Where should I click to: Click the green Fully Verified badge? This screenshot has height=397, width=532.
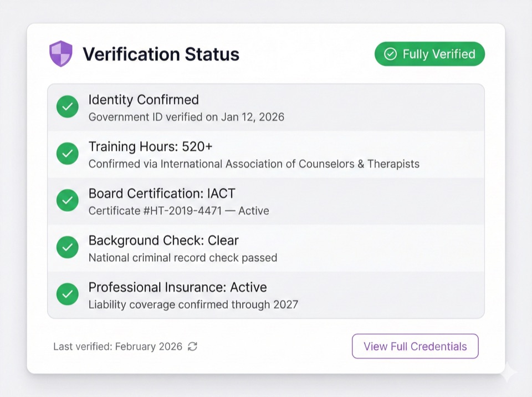tap(429, 54)
